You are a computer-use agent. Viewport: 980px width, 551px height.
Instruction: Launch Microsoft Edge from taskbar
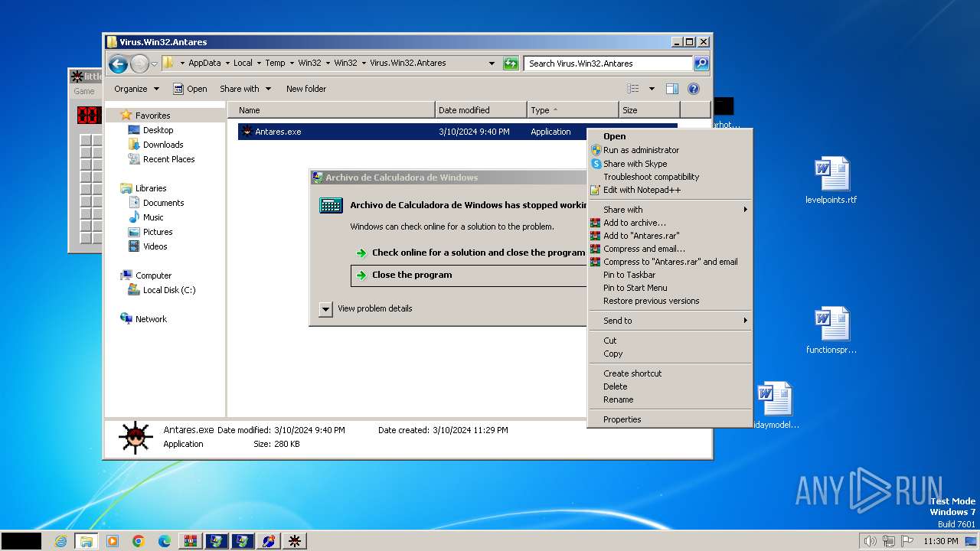coord(165,541)
